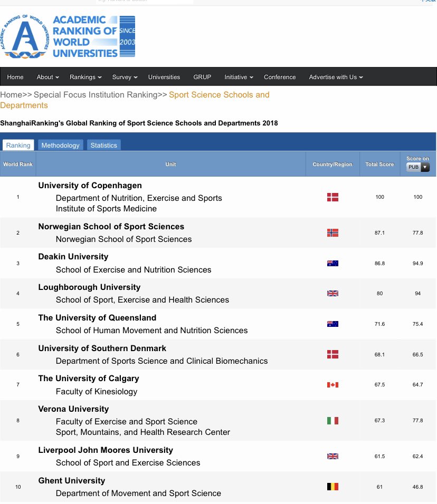
Task: Open Universities navigation item
Action: (164, 77)
